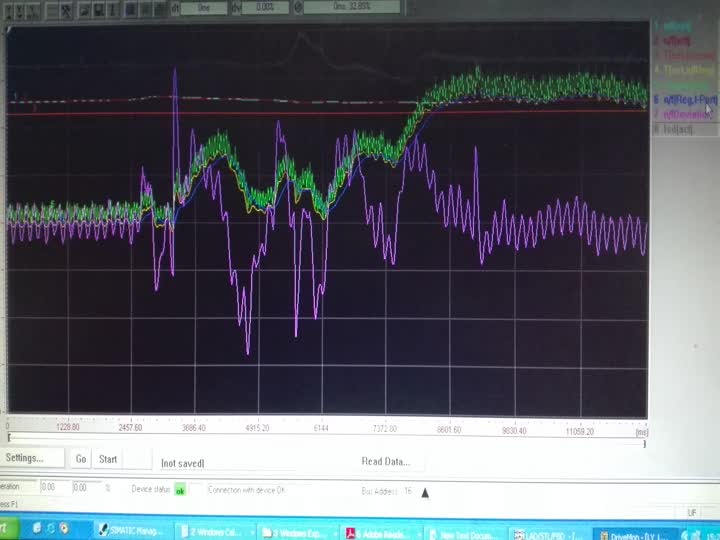Switch to Windows Explorer group in taskbar
The width and height of the screenshot is (720, 540).
(297, 533)
